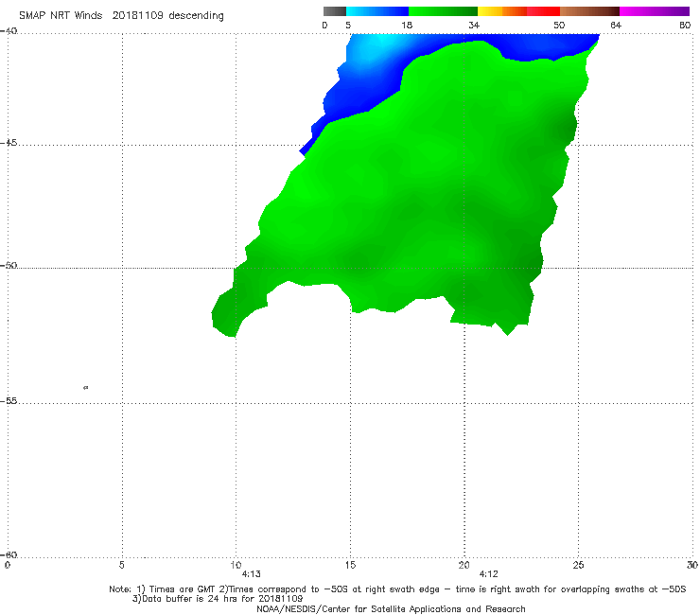Image resolution: width=700 pixels, height=615 pixels.
Task: Click the longitude label '25' on the bottom axis
Action: click(x=578, y=565)
